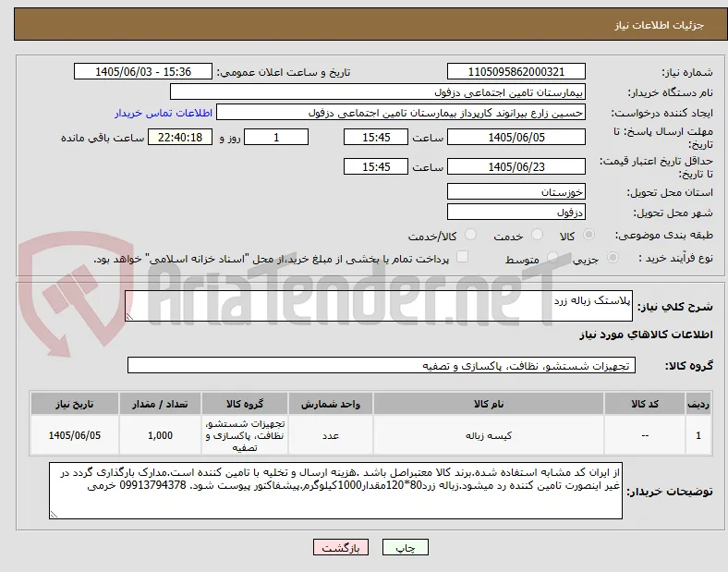Click the response deadline time 15:45 field

(x=376, y=138)
